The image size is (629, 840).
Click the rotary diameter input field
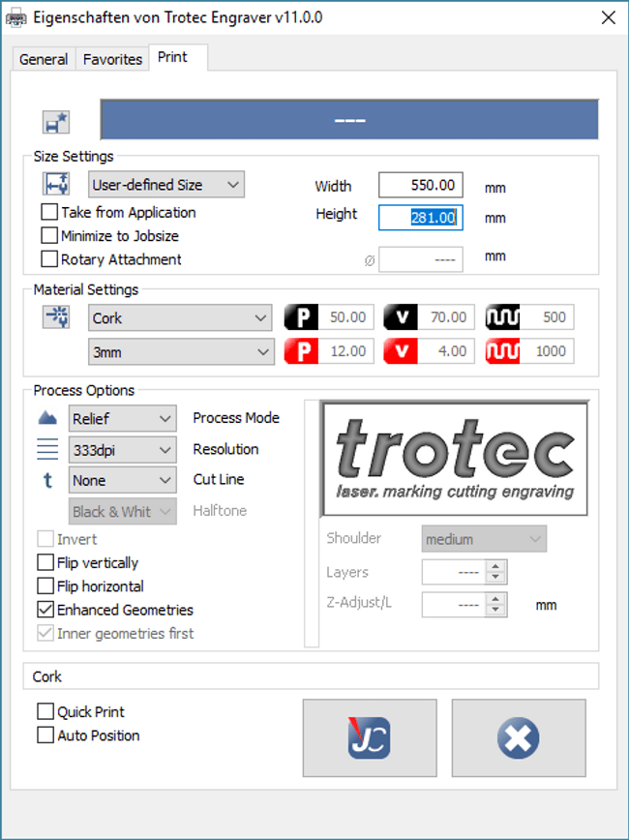[x=421, y=259]
